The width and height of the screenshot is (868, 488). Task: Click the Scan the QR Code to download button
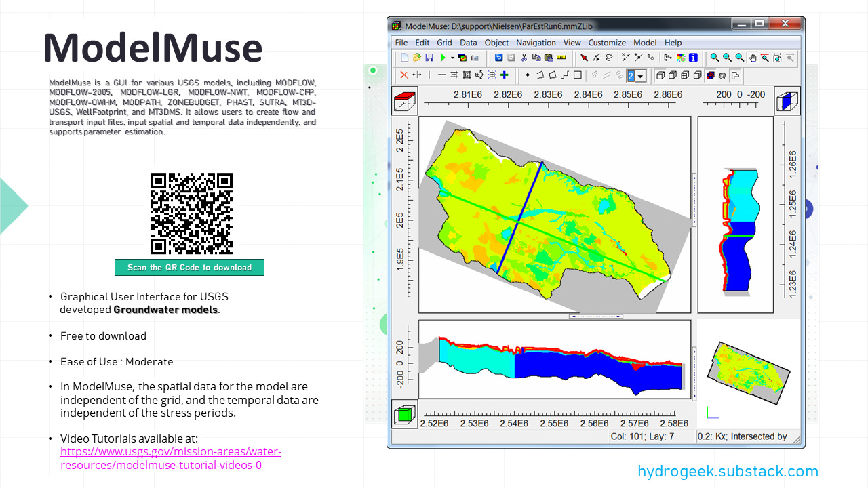point(189,268)
